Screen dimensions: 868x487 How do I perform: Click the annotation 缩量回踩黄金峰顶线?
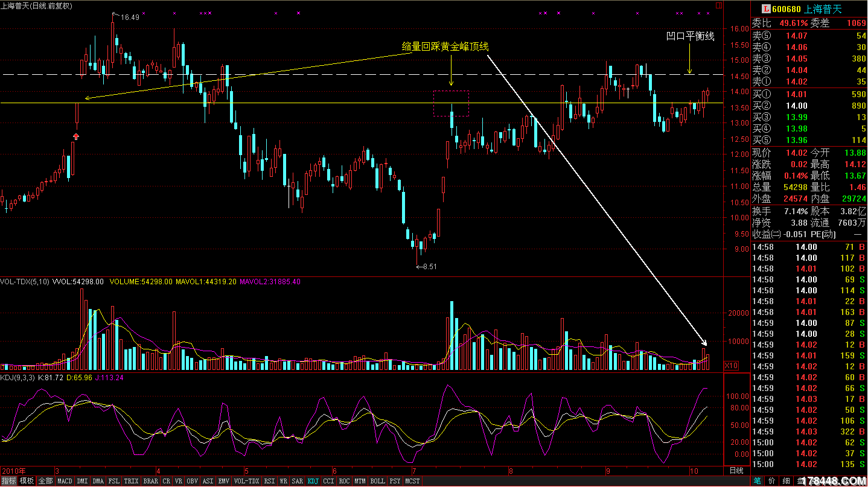(x=445, y=46)
